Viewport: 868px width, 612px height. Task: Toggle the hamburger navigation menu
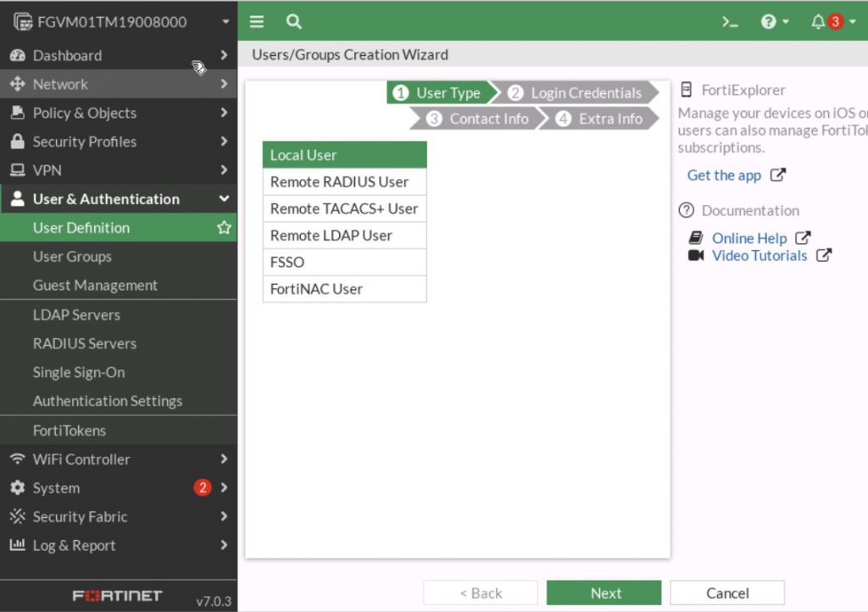click(256, 21)
